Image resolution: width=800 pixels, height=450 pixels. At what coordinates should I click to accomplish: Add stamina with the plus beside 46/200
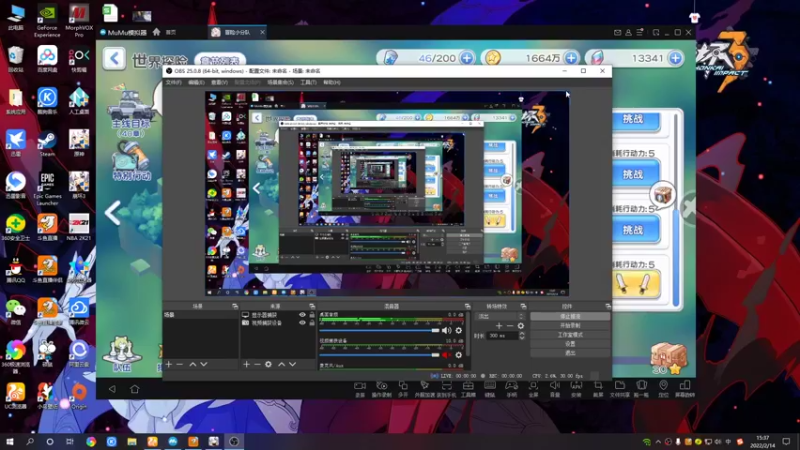point(466,58)
